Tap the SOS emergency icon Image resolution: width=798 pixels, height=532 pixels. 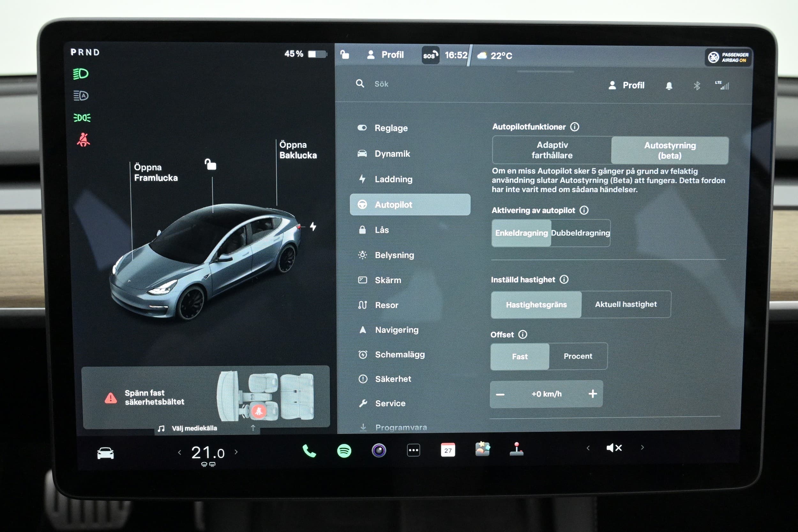(430, 55)
